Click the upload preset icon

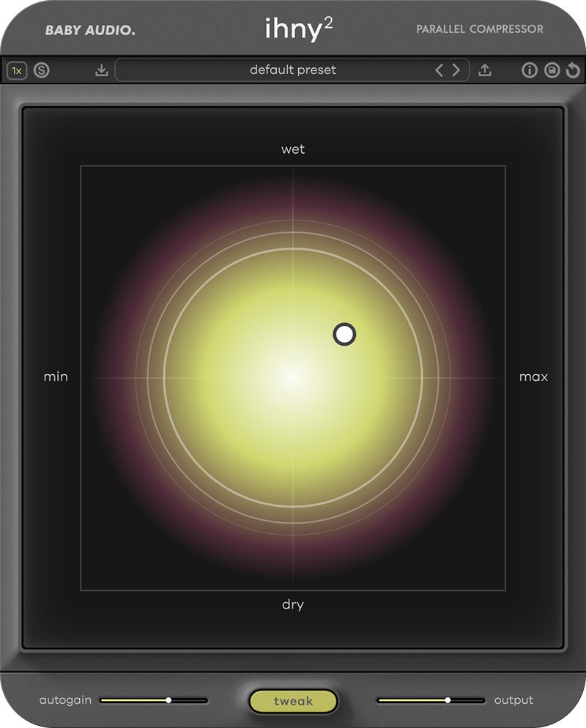point(484,70)
